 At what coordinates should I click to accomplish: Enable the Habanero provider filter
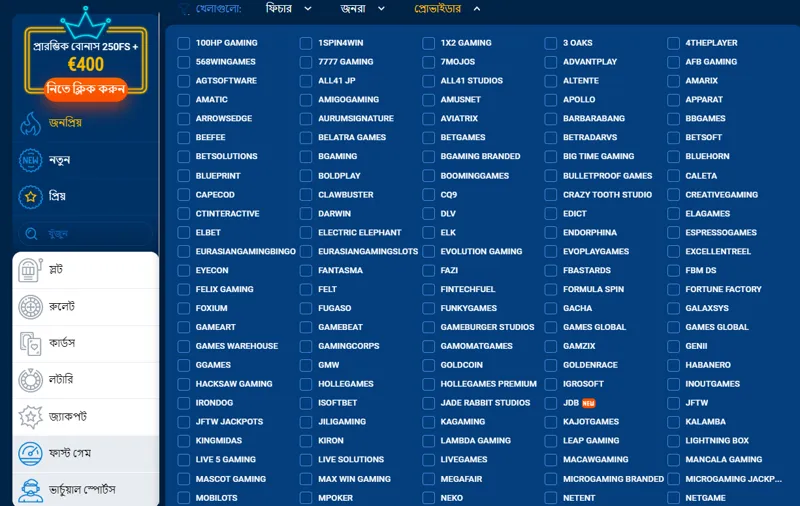[x=674, y=365]
